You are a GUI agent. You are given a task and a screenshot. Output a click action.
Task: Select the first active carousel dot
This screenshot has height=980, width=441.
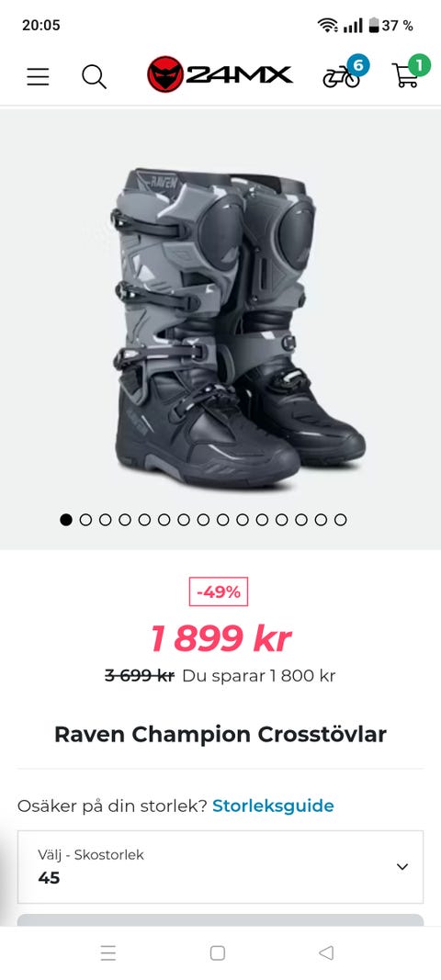pyautogui.click(x=65, y=519)
